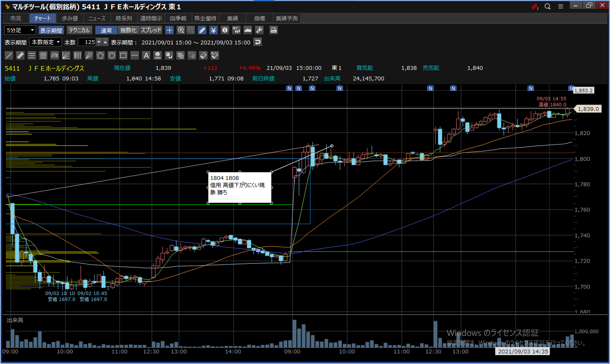Click the eraser delete drawing tool

coord(203,55)
